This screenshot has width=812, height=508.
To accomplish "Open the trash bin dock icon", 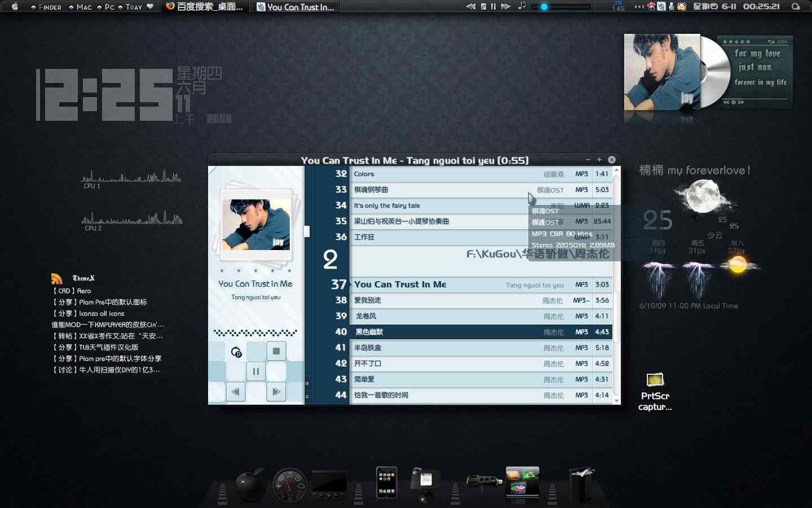I will (x=581, y=484).
